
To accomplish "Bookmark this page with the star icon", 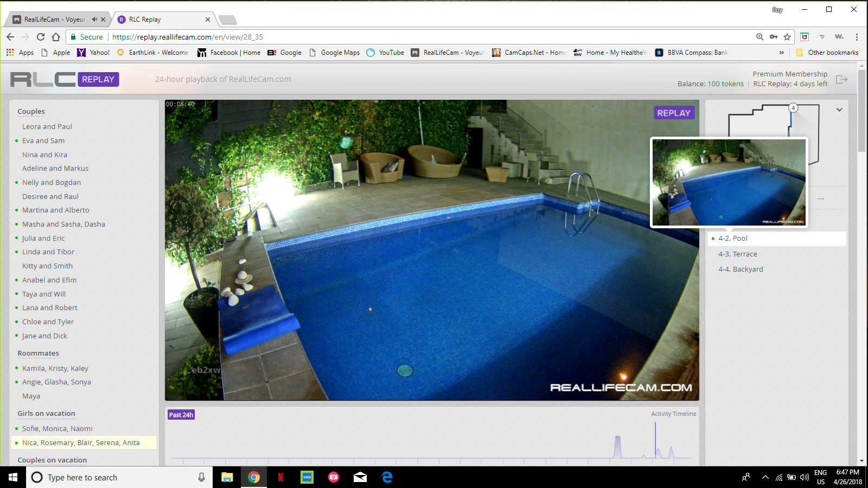I will 787,37.
